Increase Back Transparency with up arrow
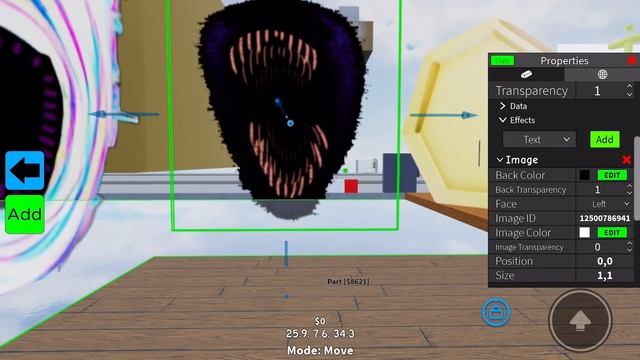 coord(629,186)
